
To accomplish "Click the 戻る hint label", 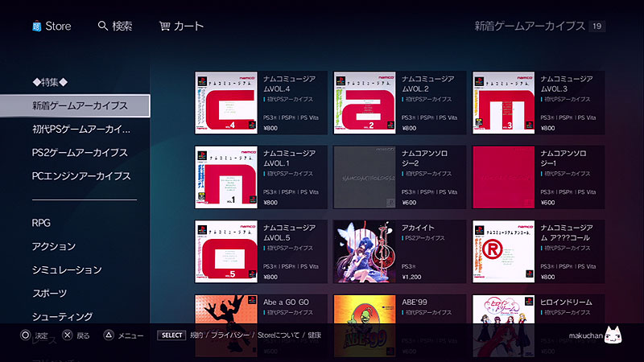I will tap(83, 335).
